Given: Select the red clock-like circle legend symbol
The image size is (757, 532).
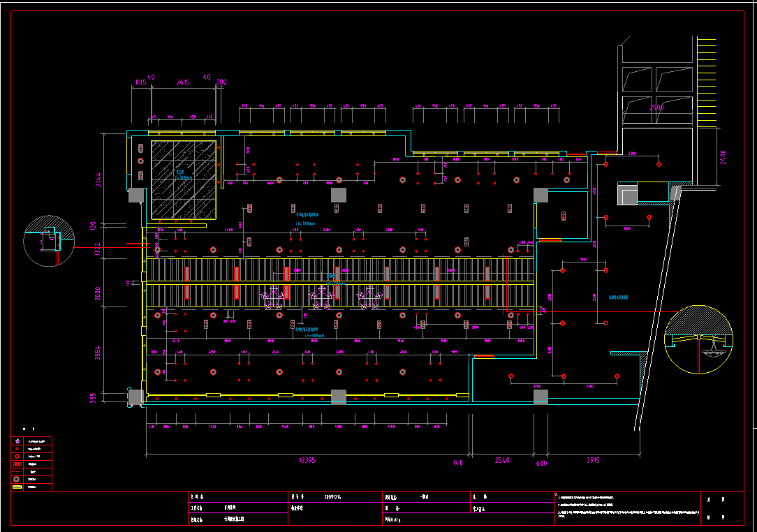Looking at the screenshot, I should (x=17, y=457).
